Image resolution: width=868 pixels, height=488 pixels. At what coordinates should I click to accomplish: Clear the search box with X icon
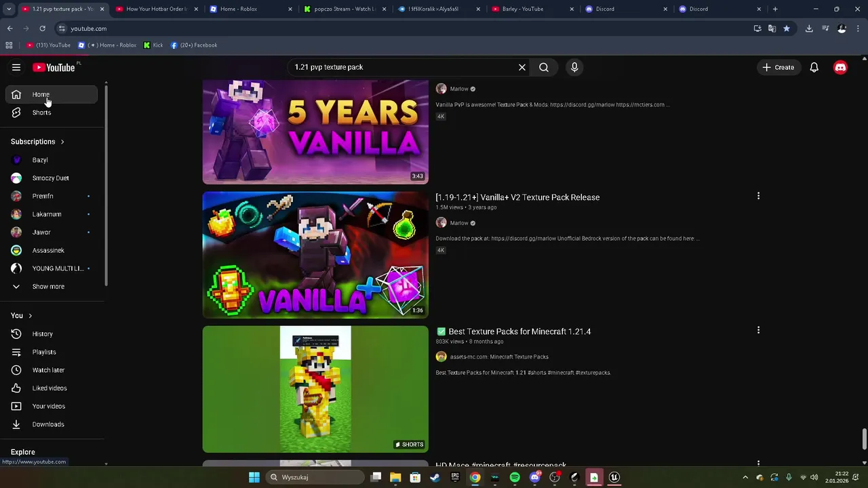click(522, 67)
